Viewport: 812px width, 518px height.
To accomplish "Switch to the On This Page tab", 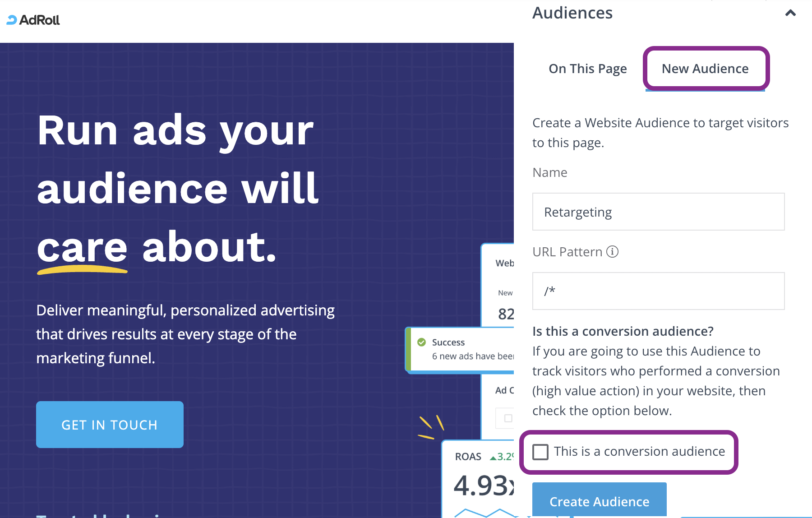I will coord(587,69).
